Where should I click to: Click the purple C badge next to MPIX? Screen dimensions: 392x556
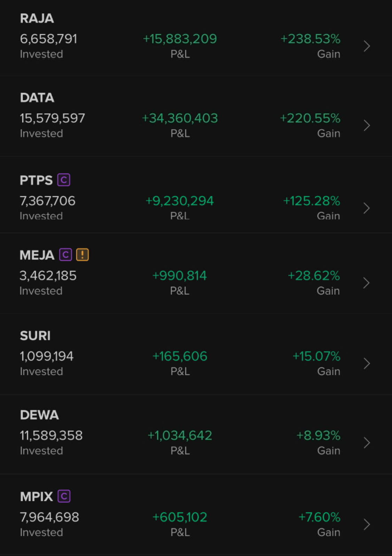point(64,496)
